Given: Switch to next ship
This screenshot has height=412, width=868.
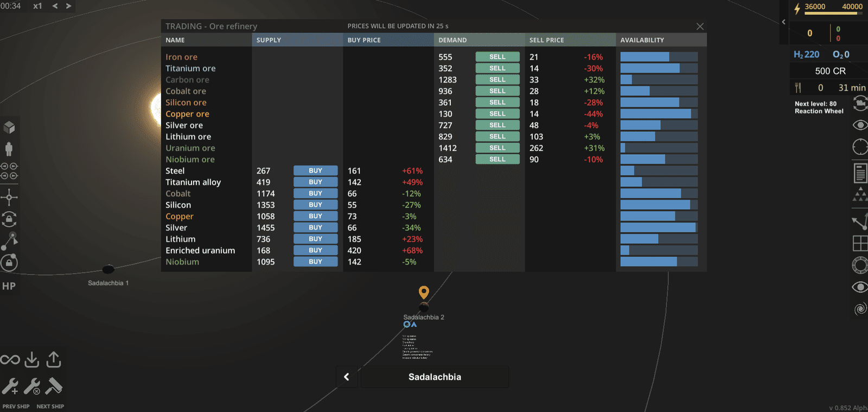Looking at the screenshot, I should coord(50,406).
